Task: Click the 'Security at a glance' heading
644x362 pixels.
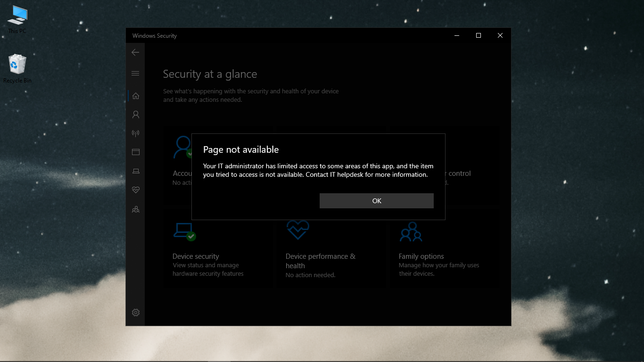Action: pyautogui.click(x=210, y=74)
